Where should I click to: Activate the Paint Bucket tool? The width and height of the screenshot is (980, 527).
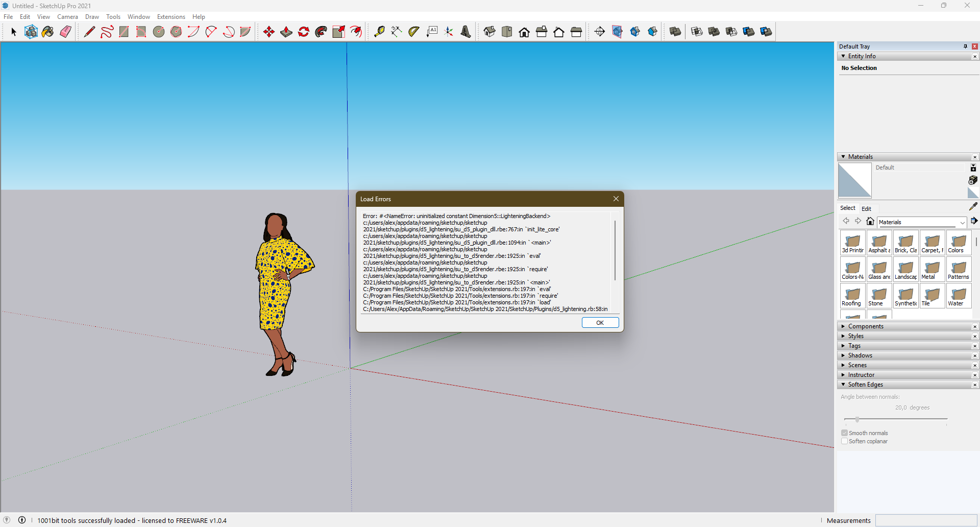tap(48, 31)
